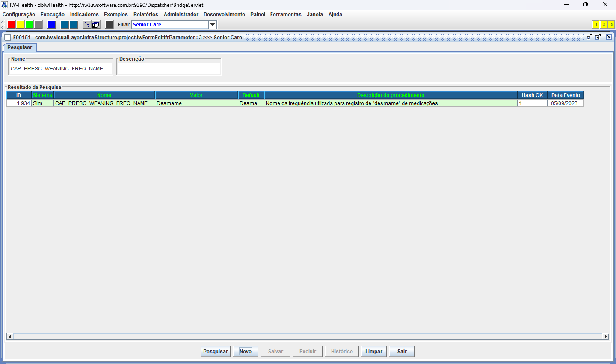This screenshot has height=364, width=616.
Task: Click the yellow button numbered 1
Action: pyautogui.click(x=595, y=25)
